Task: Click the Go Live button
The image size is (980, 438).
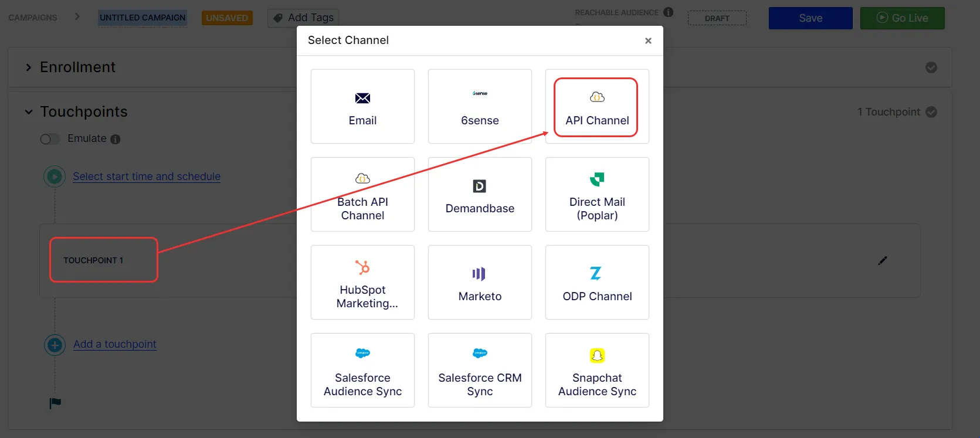Action: (903, 18)
